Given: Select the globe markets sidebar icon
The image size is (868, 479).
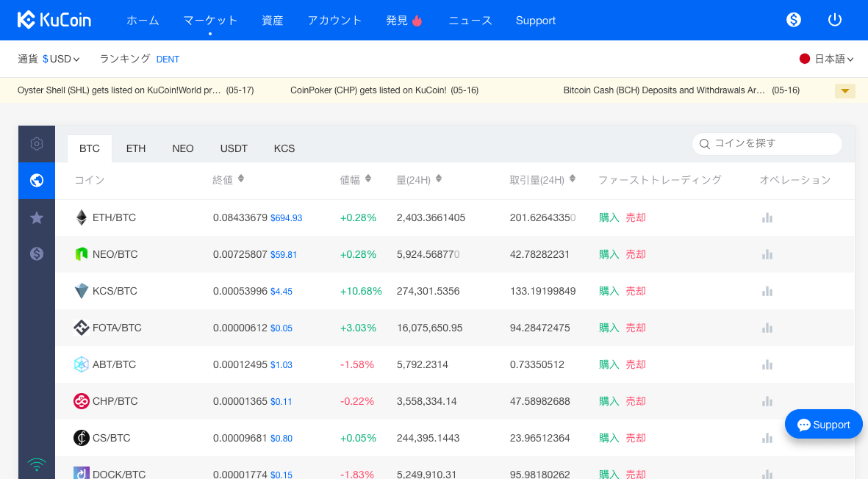Looking at the screenshot, I should point(37,180).
